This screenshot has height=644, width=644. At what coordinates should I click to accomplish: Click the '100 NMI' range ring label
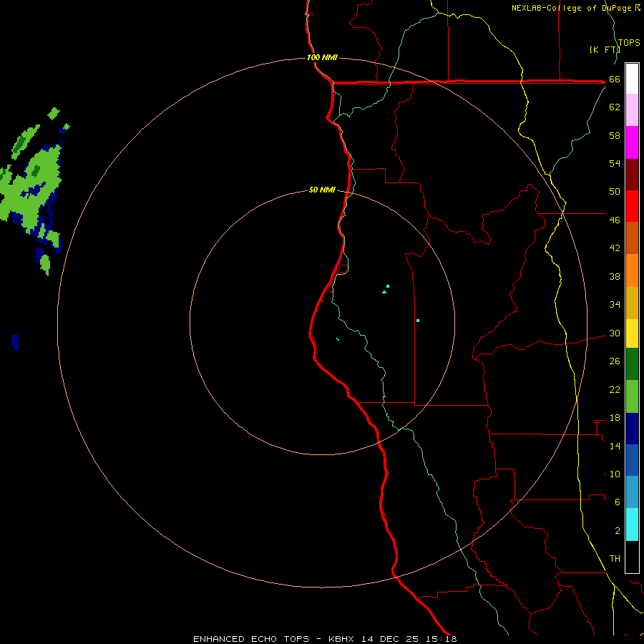(322, 57)
